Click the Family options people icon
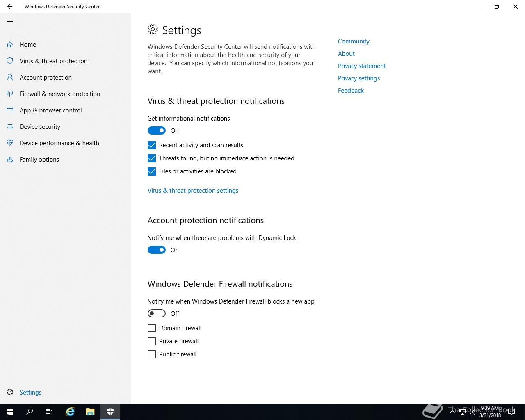The image size is (525, 420). tap(10, 159)
